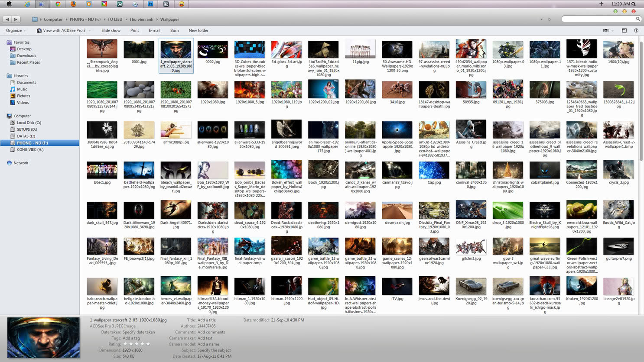Select the Music library
The width and height of the screenshot is (644, 362).
tap(22, 89)
